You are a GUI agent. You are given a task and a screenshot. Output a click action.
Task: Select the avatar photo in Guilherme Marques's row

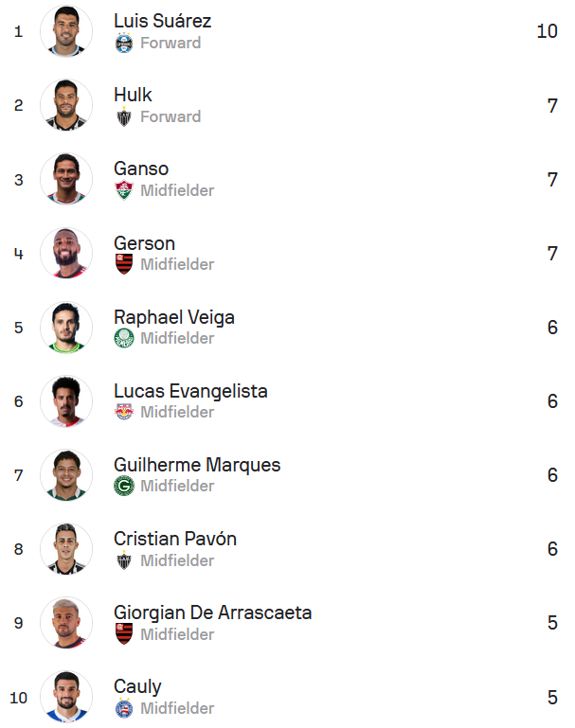(x=66, y=474)
